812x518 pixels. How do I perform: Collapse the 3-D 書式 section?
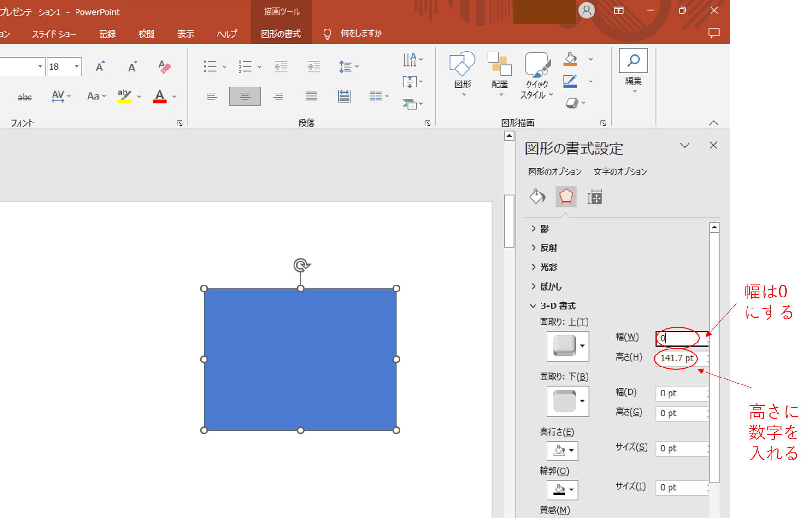[553, 306]
